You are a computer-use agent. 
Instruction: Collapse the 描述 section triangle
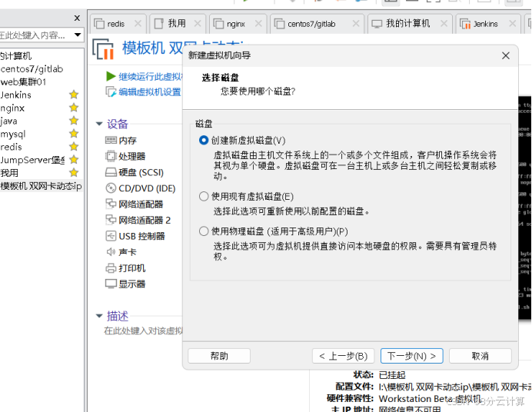click(99, 316)
